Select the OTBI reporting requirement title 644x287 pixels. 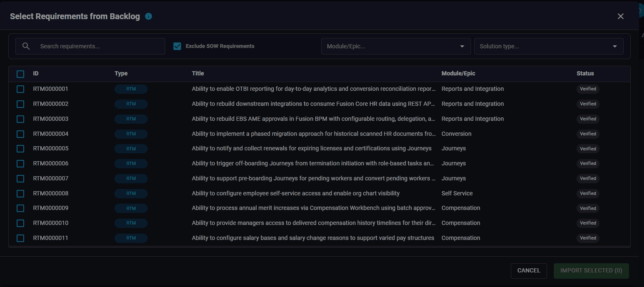click(314, 89)
